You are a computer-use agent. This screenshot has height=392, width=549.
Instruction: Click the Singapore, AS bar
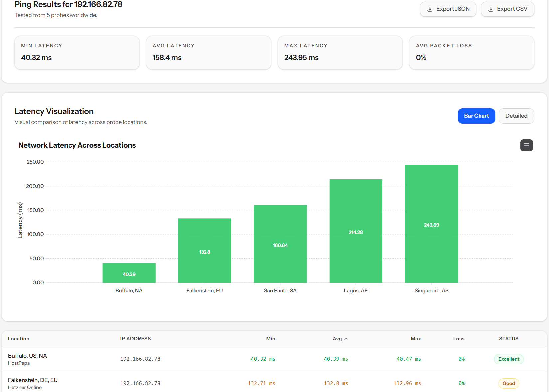(x=431, y=224)
